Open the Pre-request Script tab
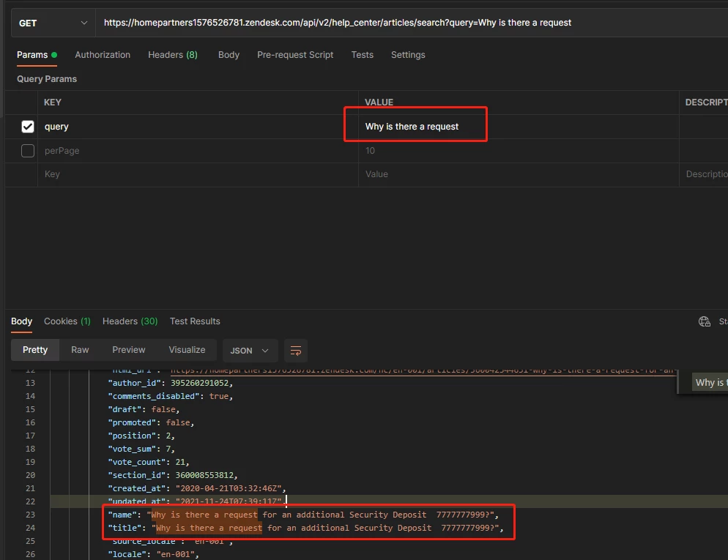Screen dimensions: 728x560 point(295,55)
